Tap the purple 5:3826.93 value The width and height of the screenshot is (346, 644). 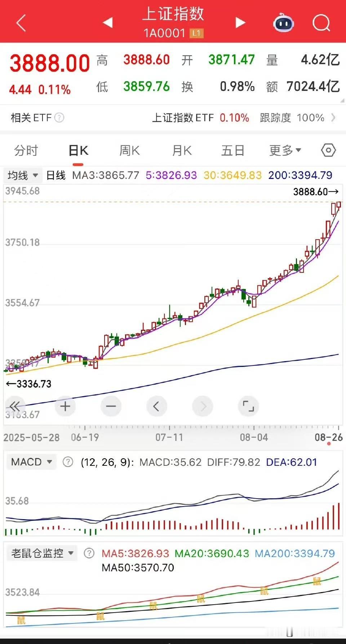pos(171,175)
